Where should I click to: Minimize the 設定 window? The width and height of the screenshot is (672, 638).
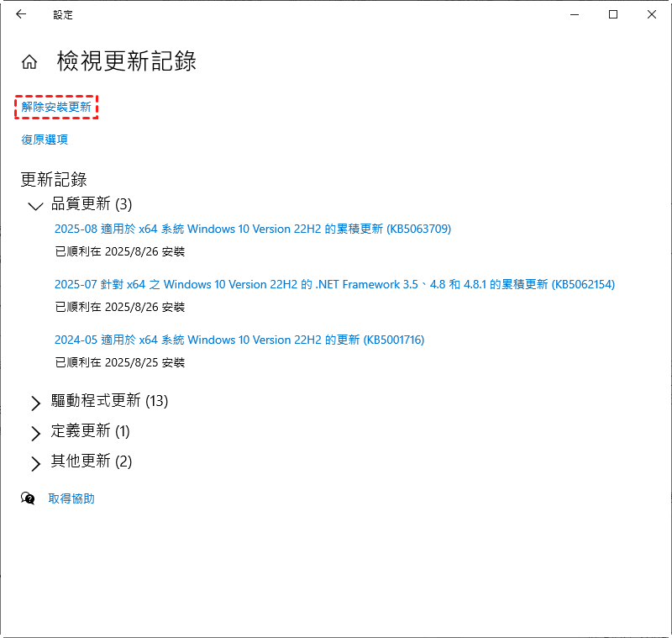575,14
